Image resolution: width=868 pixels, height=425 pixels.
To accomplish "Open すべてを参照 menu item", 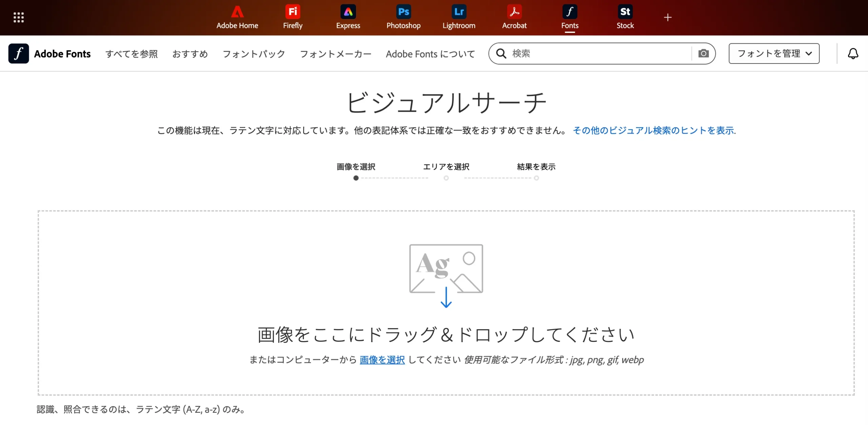I will (x=132, y=54).
